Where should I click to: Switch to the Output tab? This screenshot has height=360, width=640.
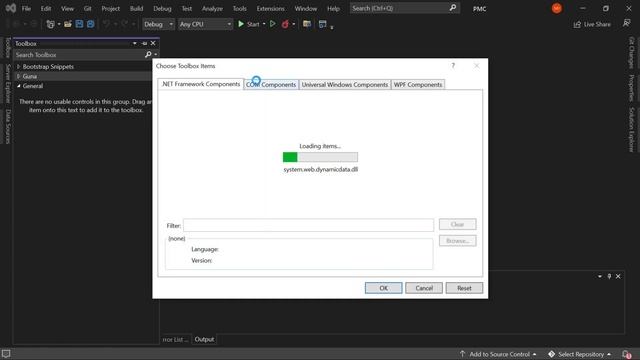tap(204, 339)
